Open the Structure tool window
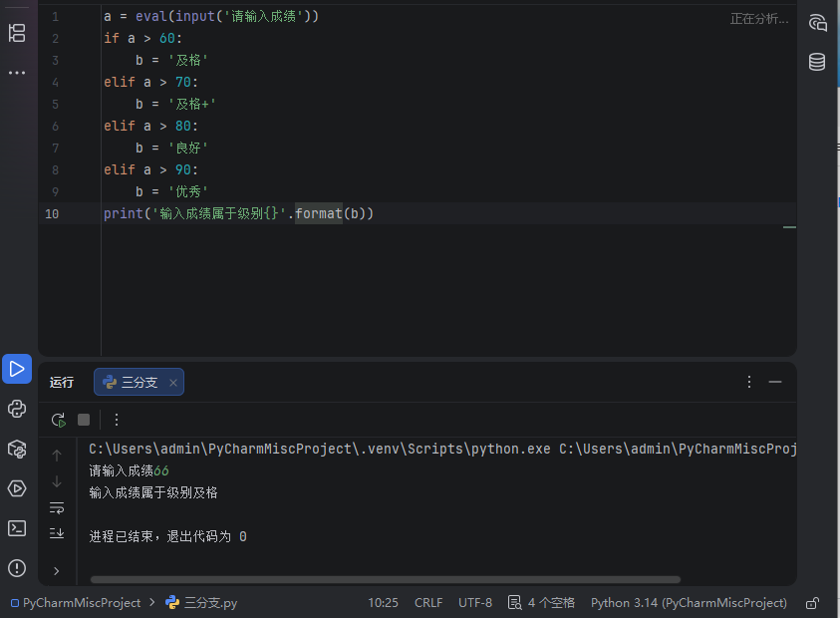This screenshot has height=618, width=840. pyautogui.click(x=17, y=33)
